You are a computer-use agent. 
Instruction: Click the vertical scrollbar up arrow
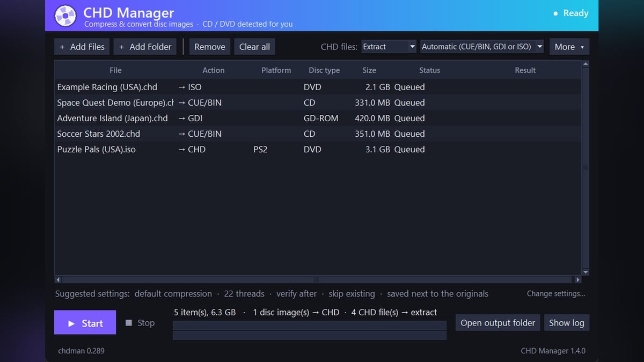586,64
